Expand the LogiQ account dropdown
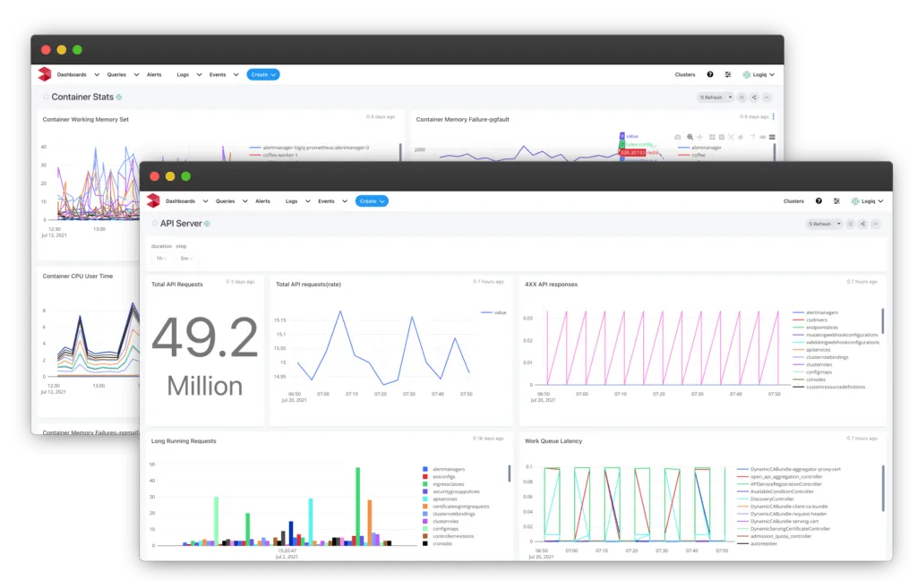Viewport: 917px width, 588px height. tap(867, 201)
